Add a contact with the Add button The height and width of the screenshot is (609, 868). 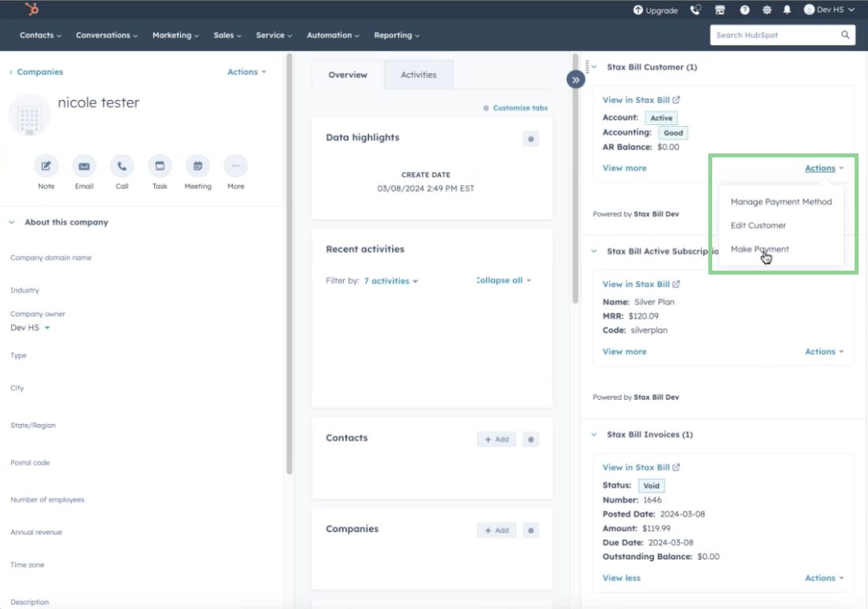pos(497,439)
